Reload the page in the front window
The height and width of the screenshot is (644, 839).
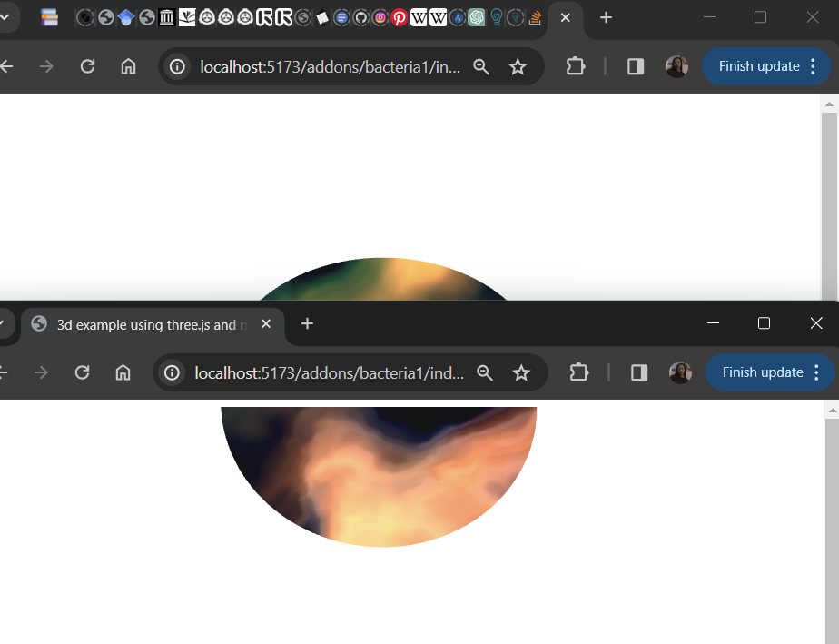click(x=82, y=372)
